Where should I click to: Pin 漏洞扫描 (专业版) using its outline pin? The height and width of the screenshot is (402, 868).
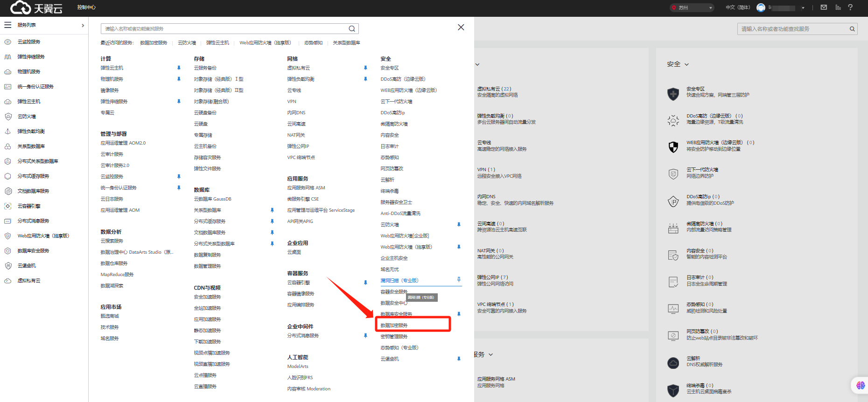459,280
